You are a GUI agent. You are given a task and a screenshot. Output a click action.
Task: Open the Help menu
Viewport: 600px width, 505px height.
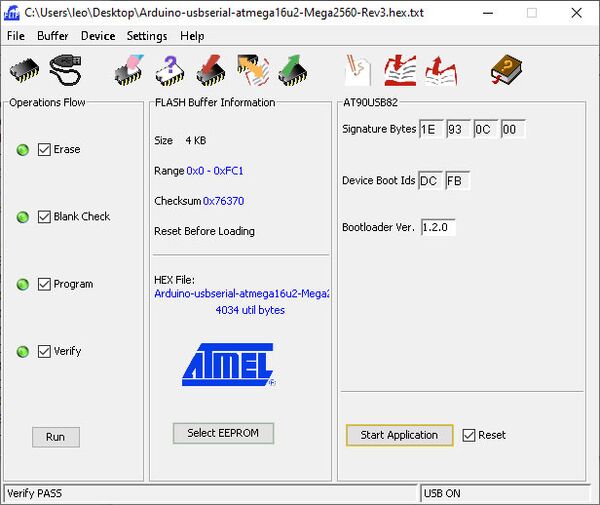(192, 36)
